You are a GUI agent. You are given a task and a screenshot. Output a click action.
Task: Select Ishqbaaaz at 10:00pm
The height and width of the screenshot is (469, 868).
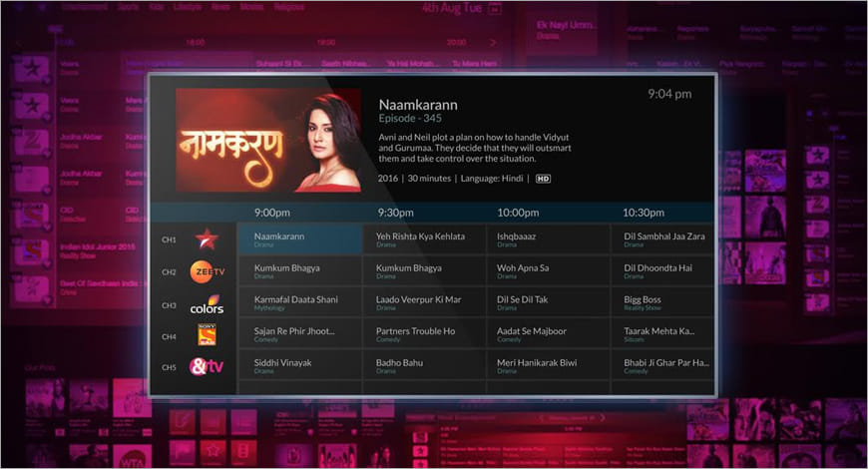click(548, 239)
